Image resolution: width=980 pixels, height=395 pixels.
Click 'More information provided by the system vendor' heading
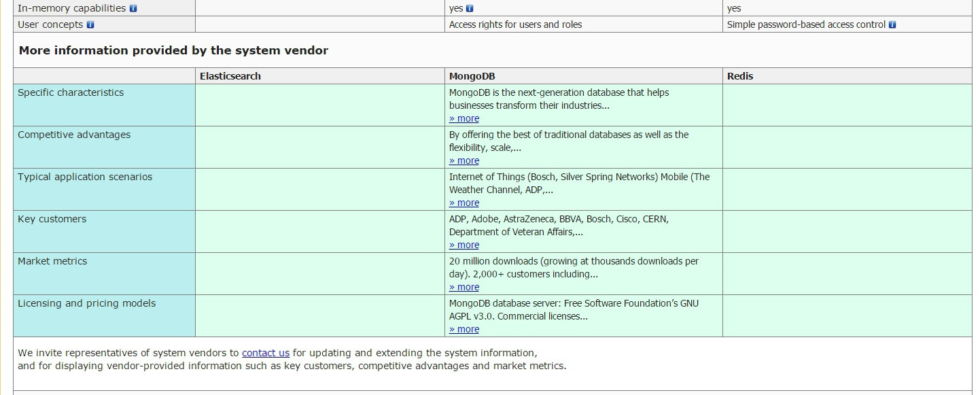coord(173,50)
